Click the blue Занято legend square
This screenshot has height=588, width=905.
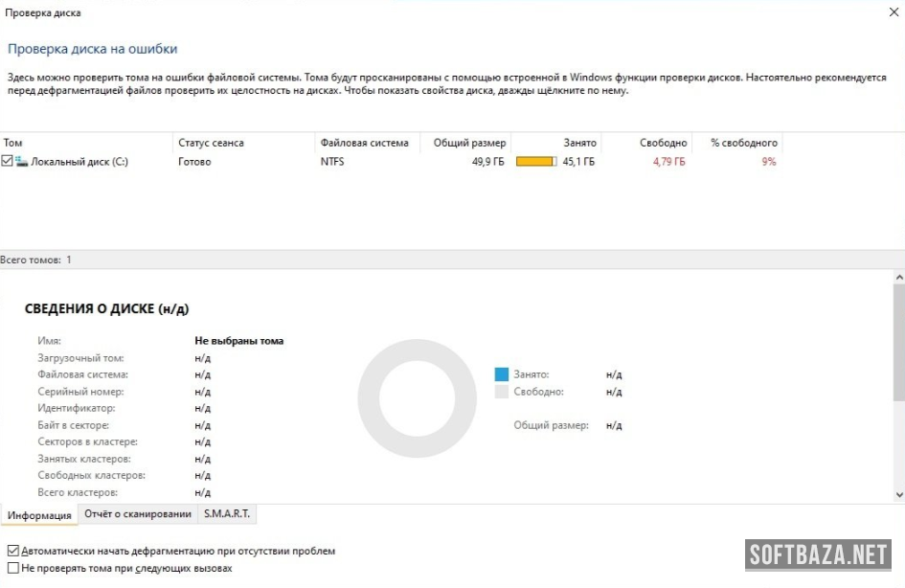(x=501, y=374)
